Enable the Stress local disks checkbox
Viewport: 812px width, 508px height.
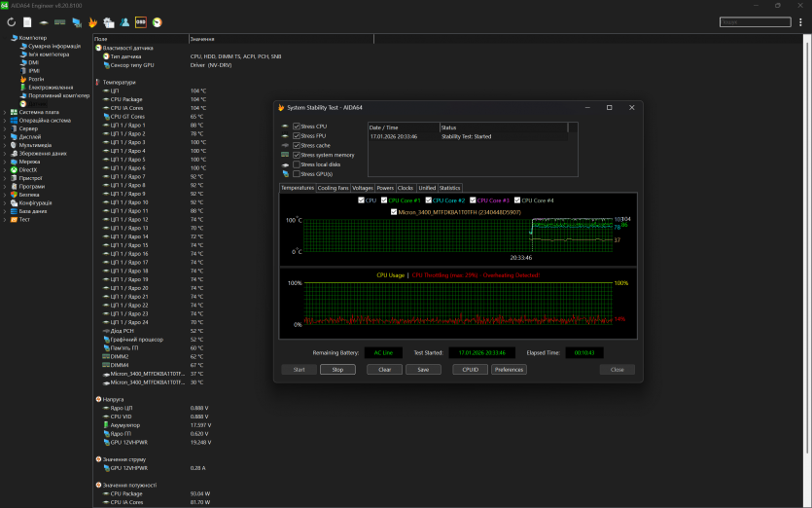click(x=297, y=164)
